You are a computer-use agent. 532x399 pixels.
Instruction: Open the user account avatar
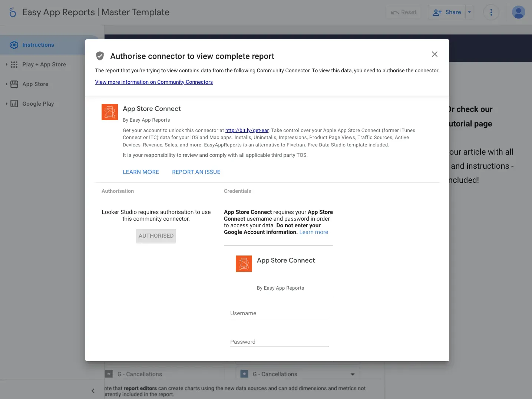pyautogui.click(x=518, y=12)
